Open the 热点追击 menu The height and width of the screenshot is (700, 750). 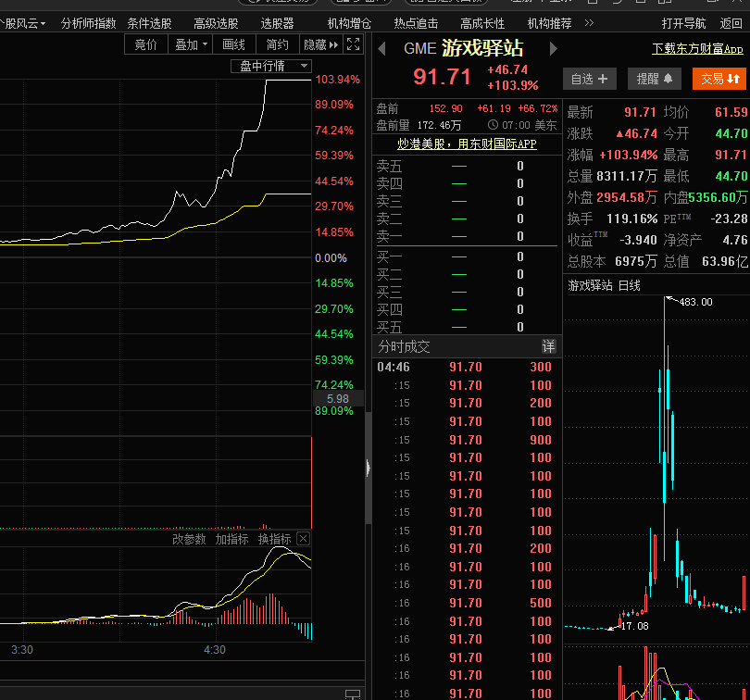coord(416,23)
